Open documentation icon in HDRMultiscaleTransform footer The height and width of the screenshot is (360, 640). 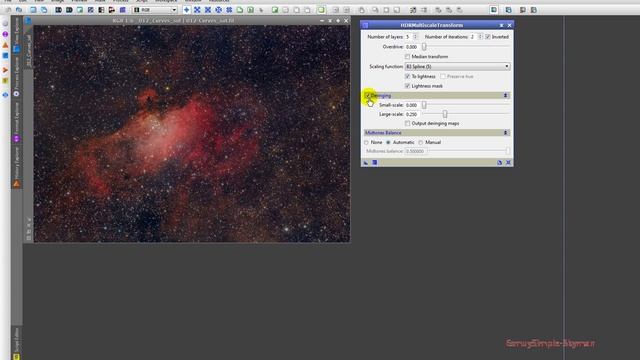(500, 162)
